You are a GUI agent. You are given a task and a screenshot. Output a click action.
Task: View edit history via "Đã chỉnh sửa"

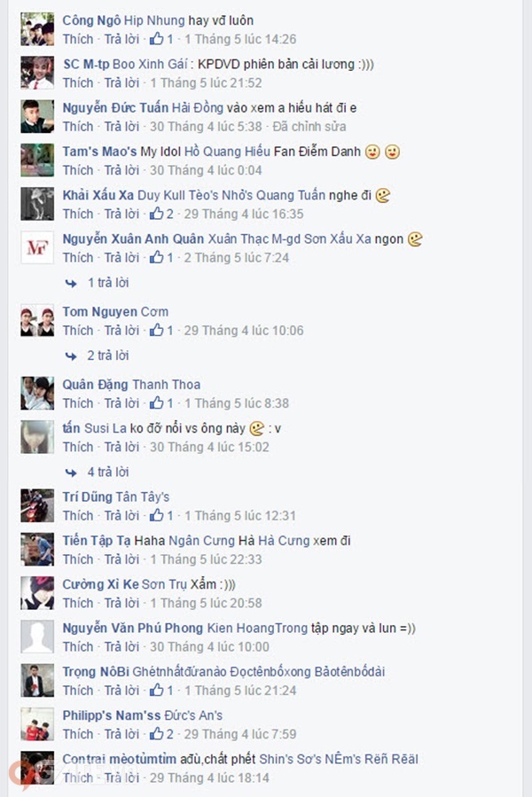pos(309,127)
